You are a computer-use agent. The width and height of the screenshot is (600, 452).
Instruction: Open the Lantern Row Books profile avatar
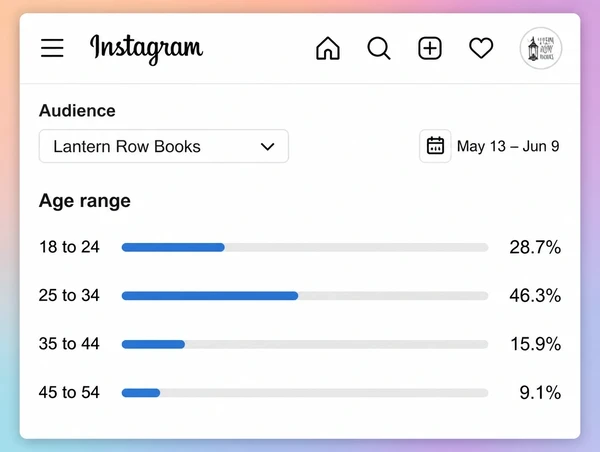click(x=541, y=48)
